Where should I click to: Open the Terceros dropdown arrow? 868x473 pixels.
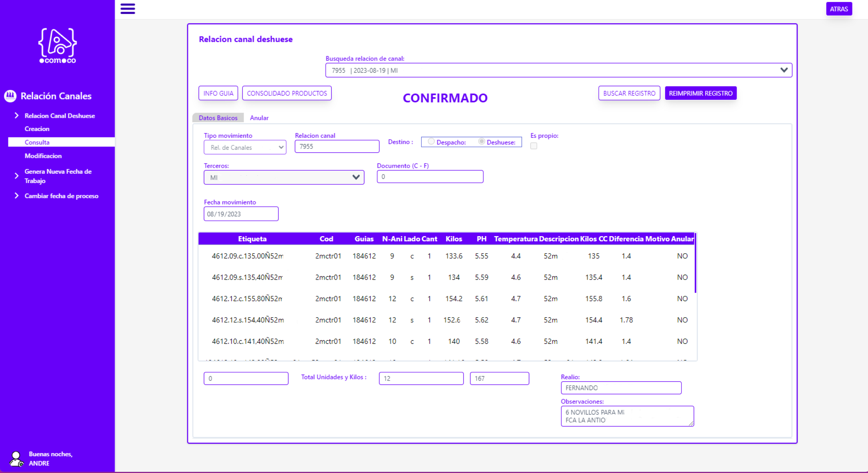pyautogui.click(x=356, y=177)
